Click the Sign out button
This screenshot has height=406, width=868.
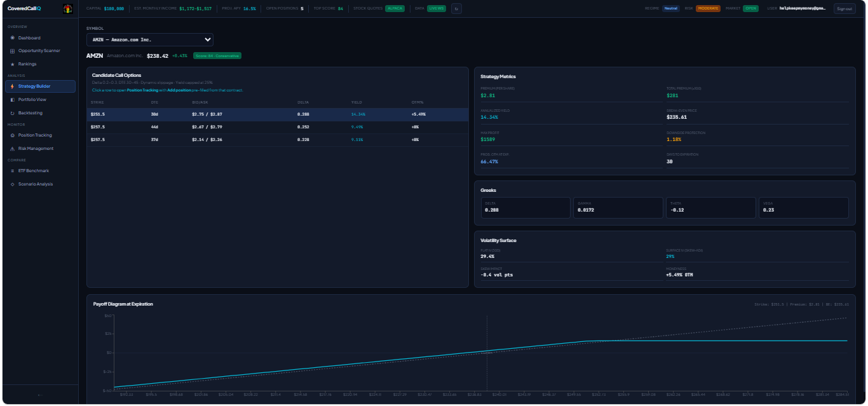click(844, 9)
